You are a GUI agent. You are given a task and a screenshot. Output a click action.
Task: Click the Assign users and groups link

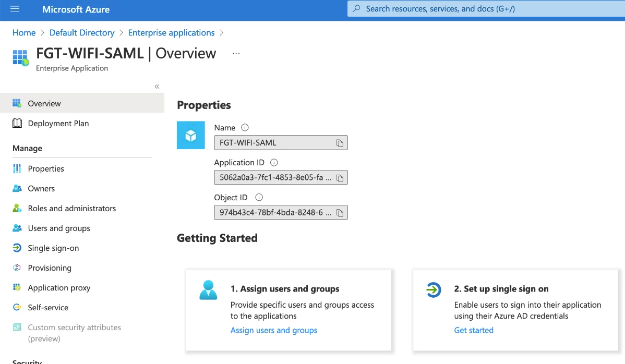[274, 330]
